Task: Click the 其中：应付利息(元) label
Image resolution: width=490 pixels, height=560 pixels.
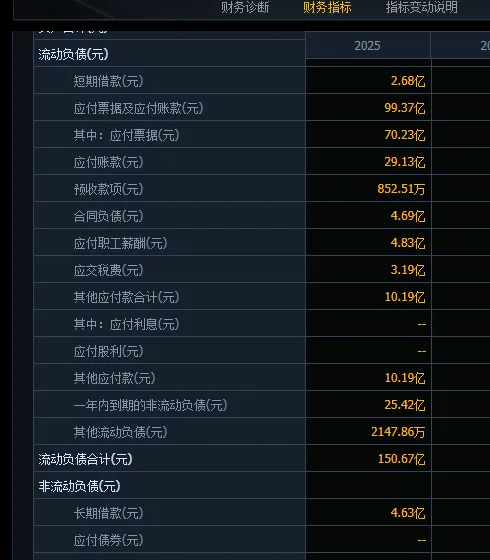Action: [126, 324]
